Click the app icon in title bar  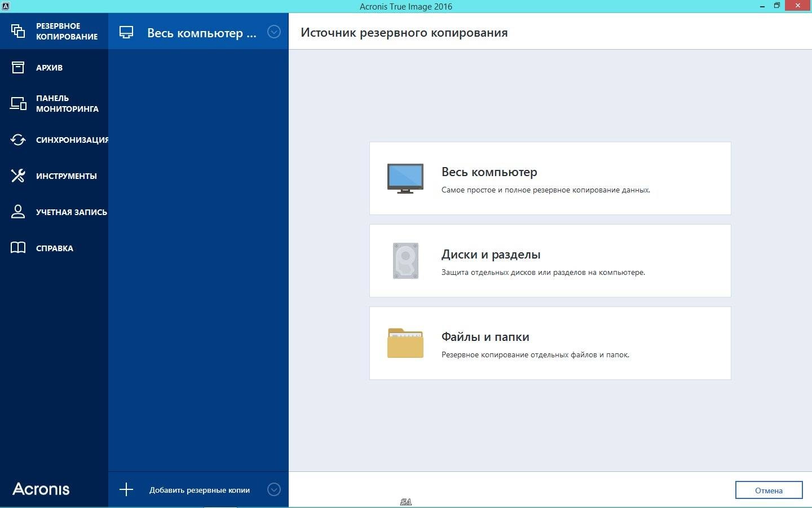(5, 6)
